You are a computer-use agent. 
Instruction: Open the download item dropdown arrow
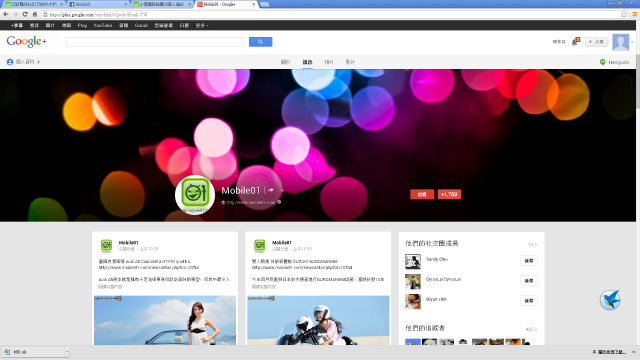67,351
